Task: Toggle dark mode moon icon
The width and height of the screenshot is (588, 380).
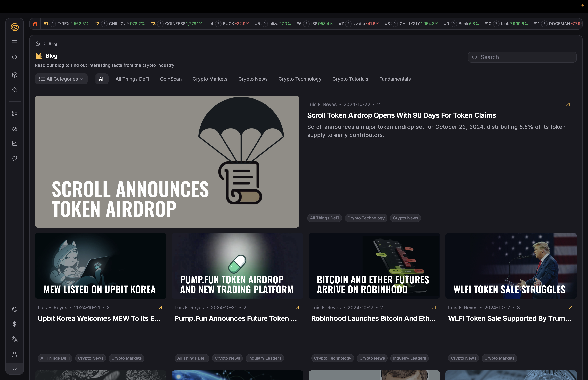Action: [x=15, y=309]
